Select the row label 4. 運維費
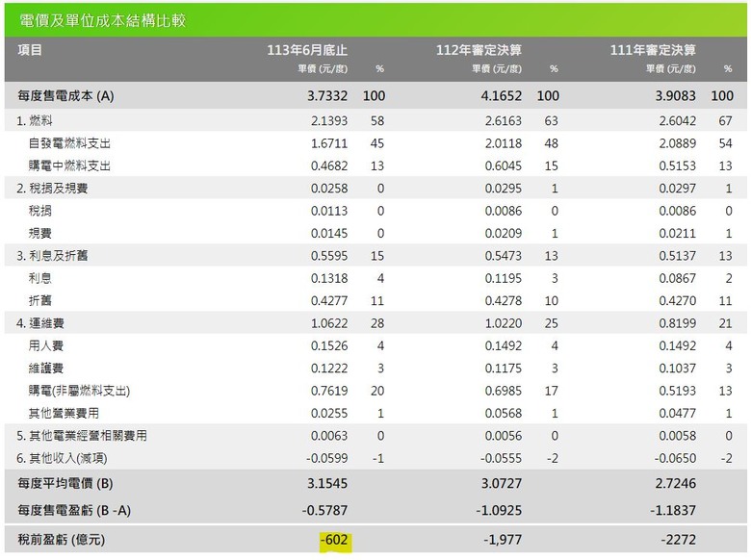The width and height of the screenshot is (751, 560). tap(40, 323)
